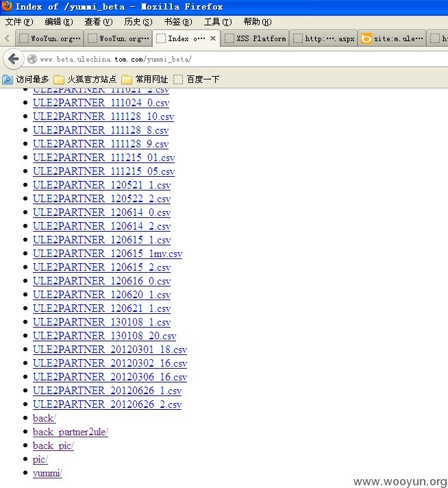
Task: Open the 帮助 menu
Action: click(x=258, y=22)
